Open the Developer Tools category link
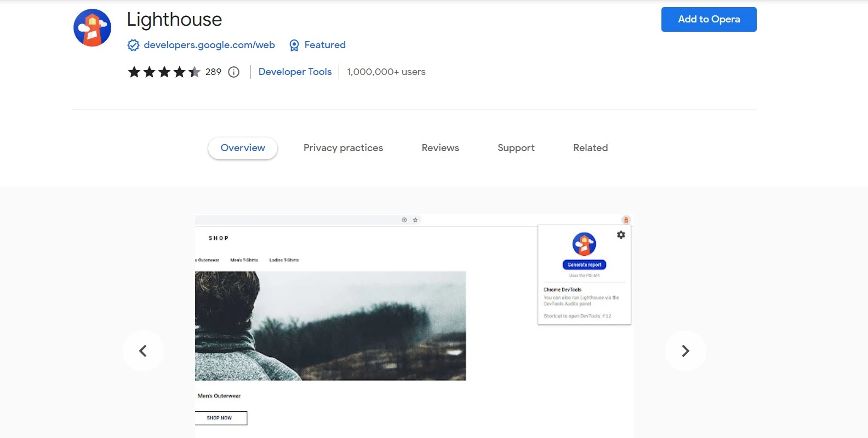Screen dimensions: 868x438 295,72
